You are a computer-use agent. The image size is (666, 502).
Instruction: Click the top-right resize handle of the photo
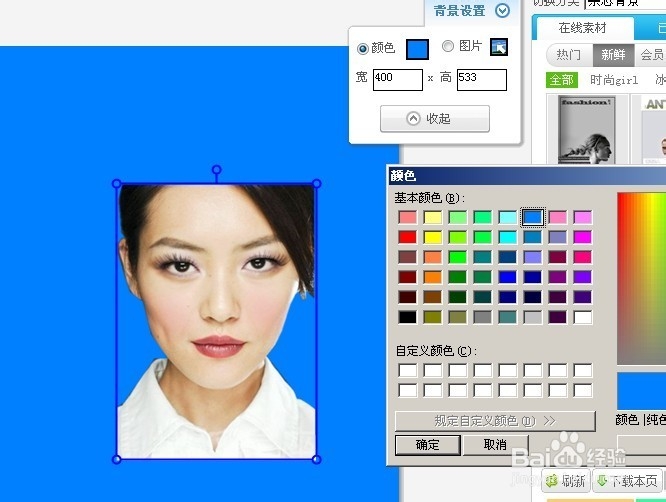[x=316, y=183]
